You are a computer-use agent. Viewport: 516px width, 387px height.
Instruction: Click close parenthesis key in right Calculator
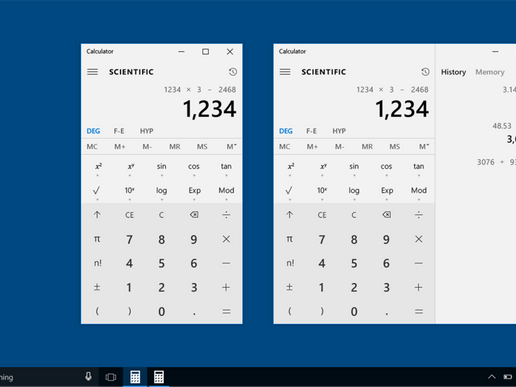(322, 311)
